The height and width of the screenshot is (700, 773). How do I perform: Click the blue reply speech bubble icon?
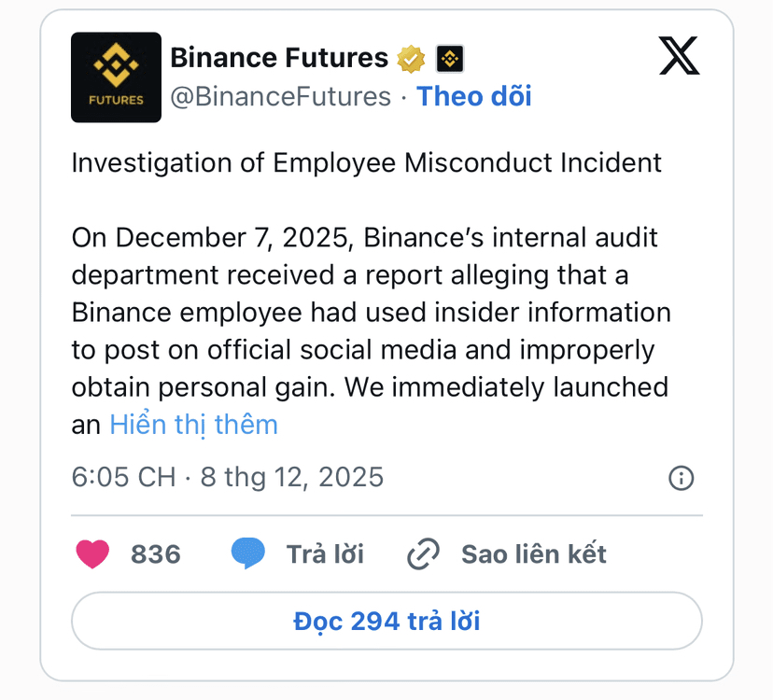[x=247, y=553]
